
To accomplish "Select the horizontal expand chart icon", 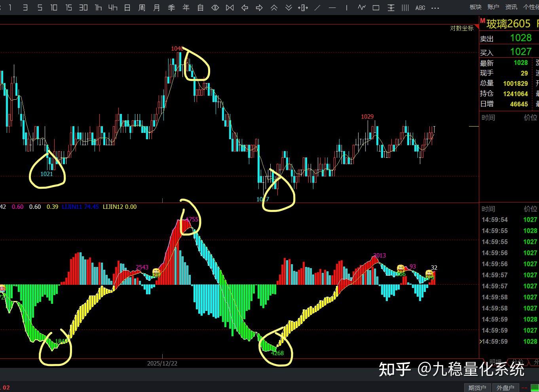I will click(x=215, y=8).
